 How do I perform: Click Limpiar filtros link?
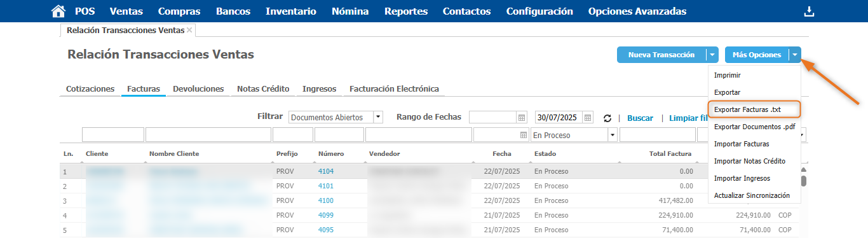[x=689, y=118]
